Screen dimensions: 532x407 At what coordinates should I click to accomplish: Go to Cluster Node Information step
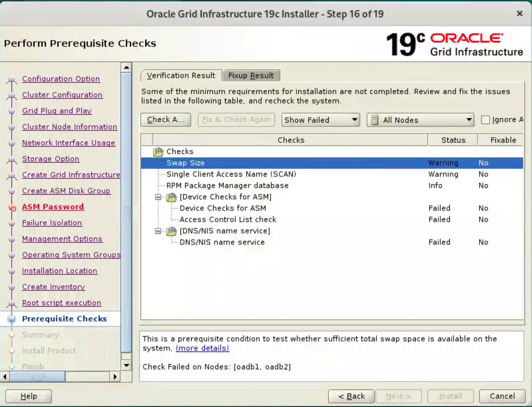[69, 127]
